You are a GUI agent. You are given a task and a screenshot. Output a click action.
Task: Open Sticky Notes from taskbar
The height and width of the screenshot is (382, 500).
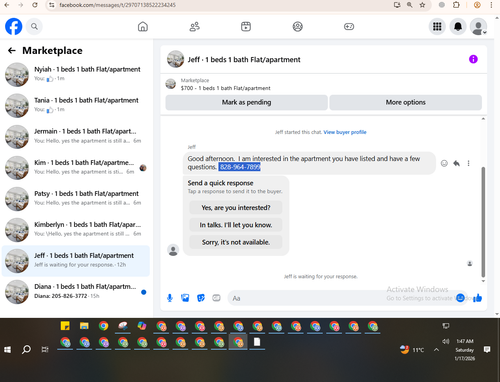pos(65,326)
